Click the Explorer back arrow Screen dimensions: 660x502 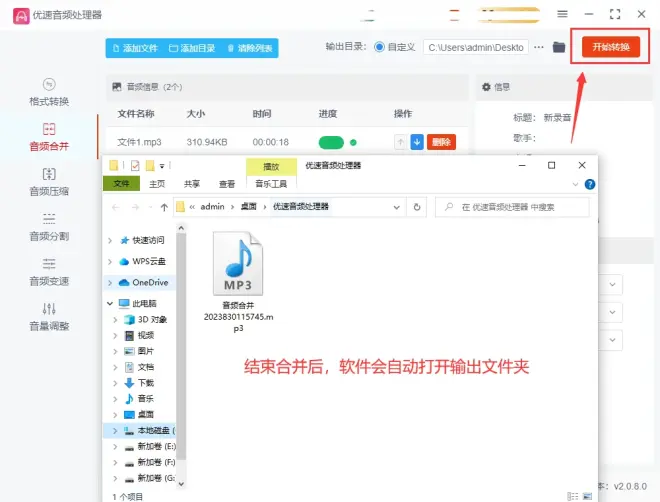[116, 207]
